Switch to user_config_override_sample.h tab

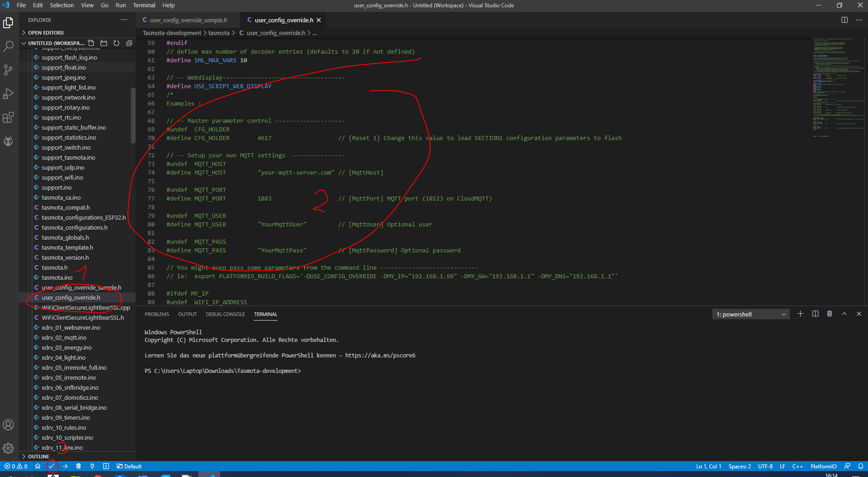tap(187, 20)
